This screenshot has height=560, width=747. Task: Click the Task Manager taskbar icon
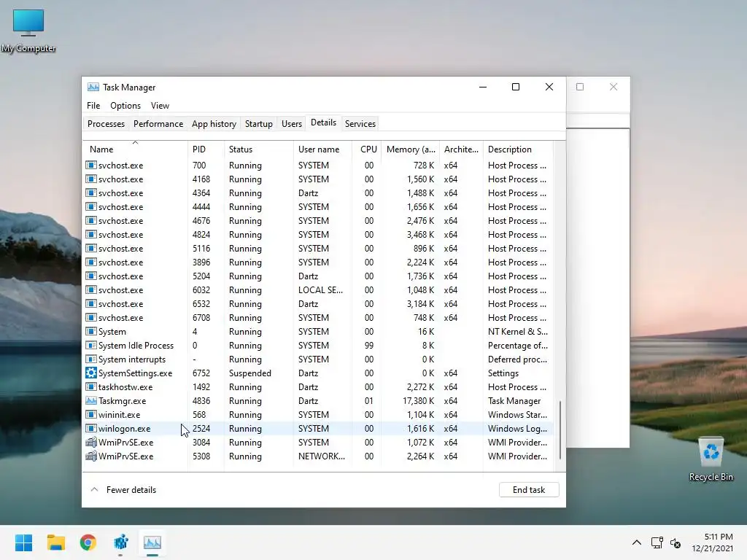coord(152,542)
